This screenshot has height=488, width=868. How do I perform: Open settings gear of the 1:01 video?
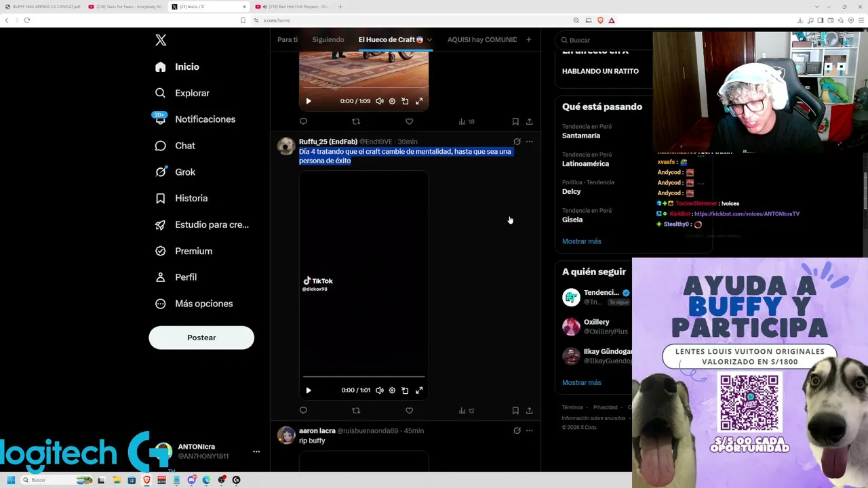pos(392,390)
